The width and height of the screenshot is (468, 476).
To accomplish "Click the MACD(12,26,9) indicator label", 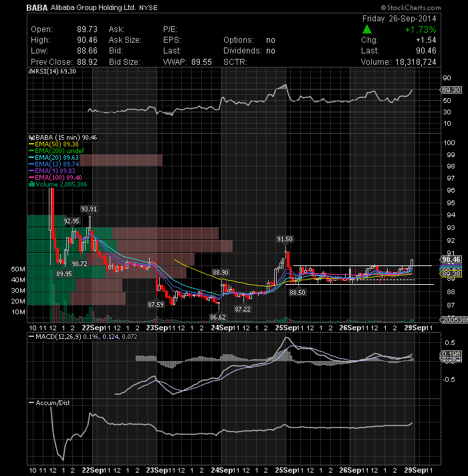I will point(58,337).
